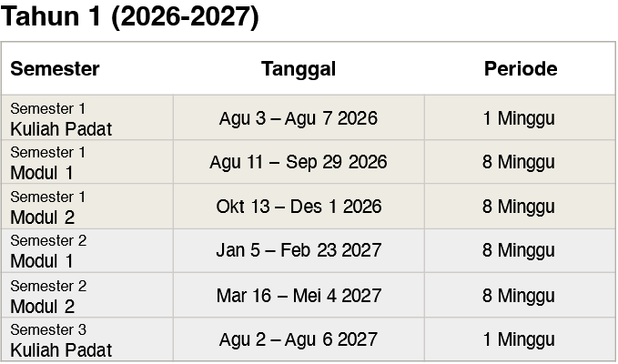Click the "Okt 13 – Des 1 2026" date

pos(299,207)
